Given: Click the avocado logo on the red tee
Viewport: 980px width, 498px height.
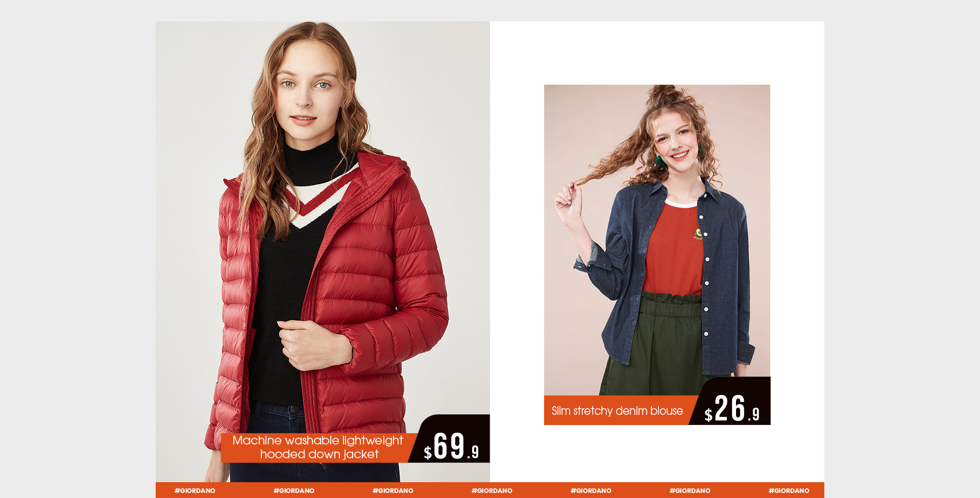Looking at the screenshot, I should click(x=698, y=234).
